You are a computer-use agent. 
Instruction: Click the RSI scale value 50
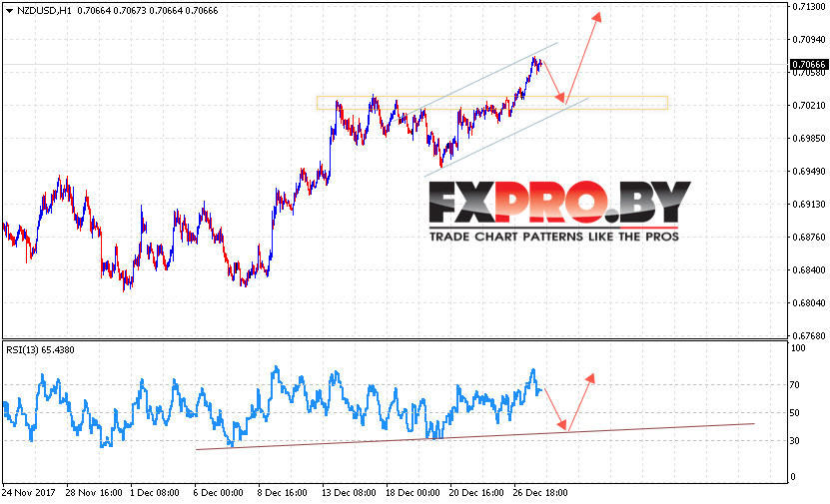[x=794, y=412]
